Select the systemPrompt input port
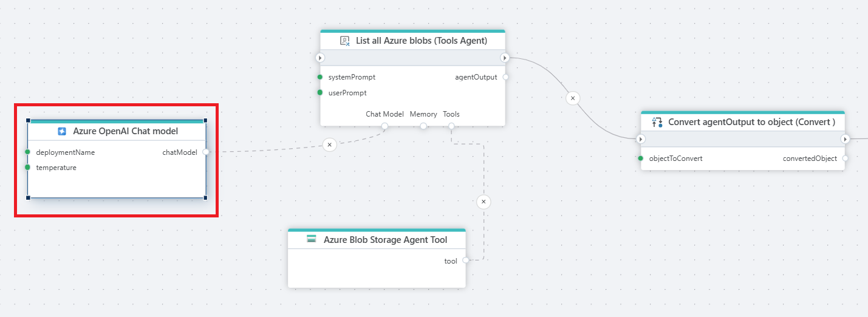Screen dimensions: 868x317 click(320, 77)
